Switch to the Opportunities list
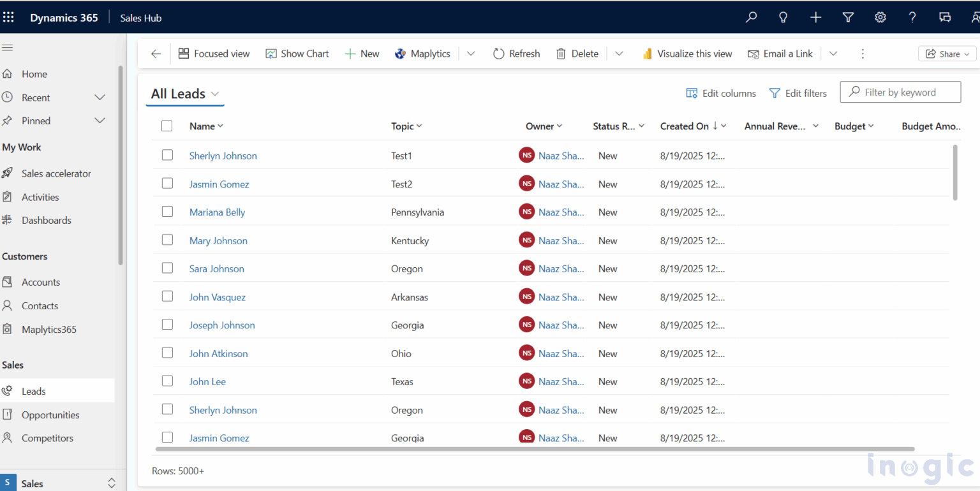The image size is (980, 491). [51, 414]
